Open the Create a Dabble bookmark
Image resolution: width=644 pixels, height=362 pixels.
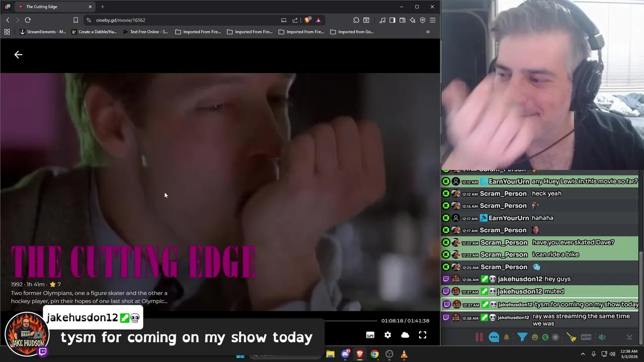(94, 32)
